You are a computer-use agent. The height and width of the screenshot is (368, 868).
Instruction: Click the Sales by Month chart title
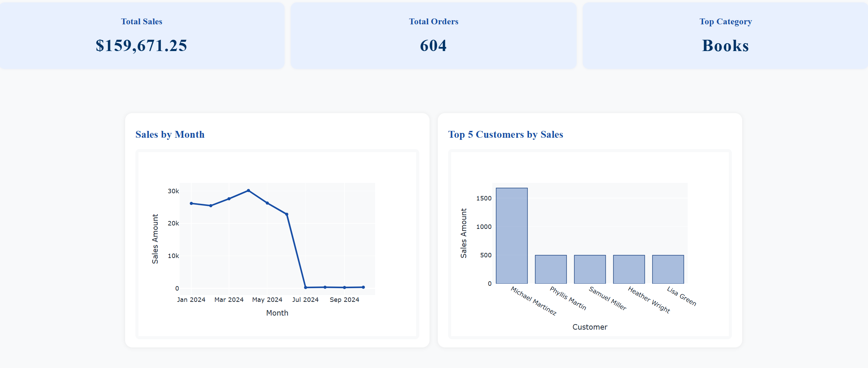coord(170,134)
